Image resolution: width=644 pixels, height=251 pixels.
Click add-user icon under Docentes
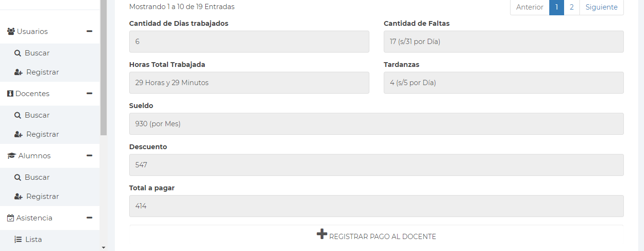[19, 134]
